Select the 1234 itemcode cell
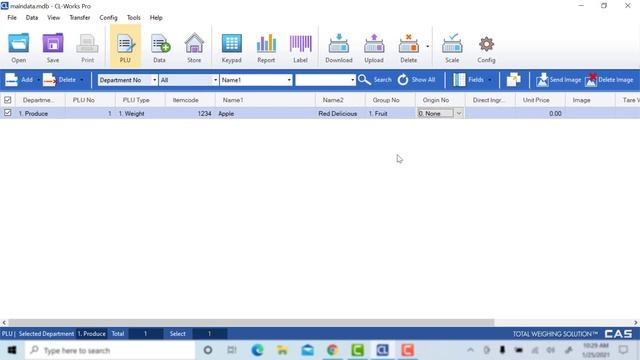Image resolution: width=640 pixels, height=360 pixels. [190, 113]
